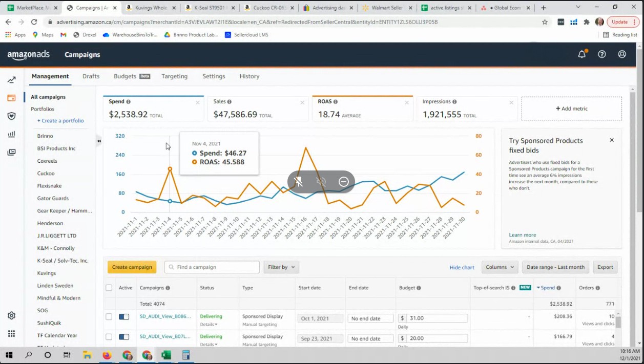Open the help question mark icon
This screenshot has width=644, height=364.
[602, 54]
